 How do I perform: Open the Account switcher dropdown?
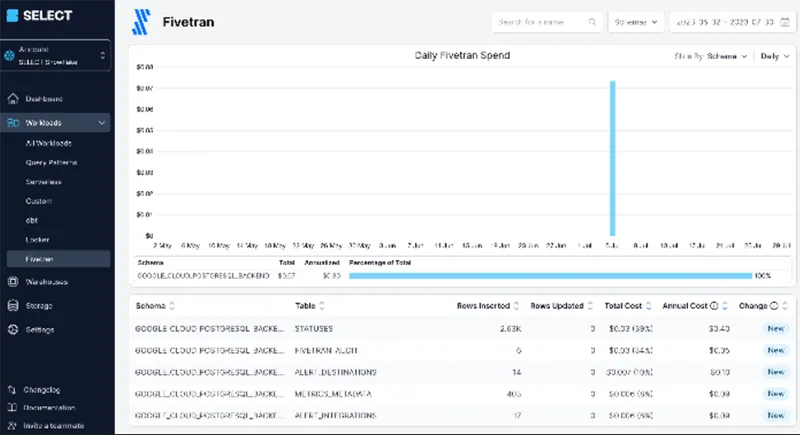pos(56,56)
